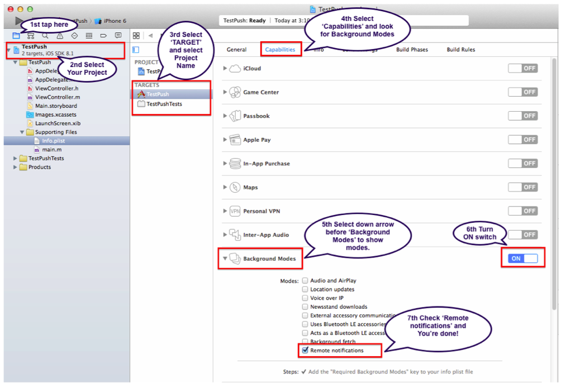Click the Run play button

(19, 21)
